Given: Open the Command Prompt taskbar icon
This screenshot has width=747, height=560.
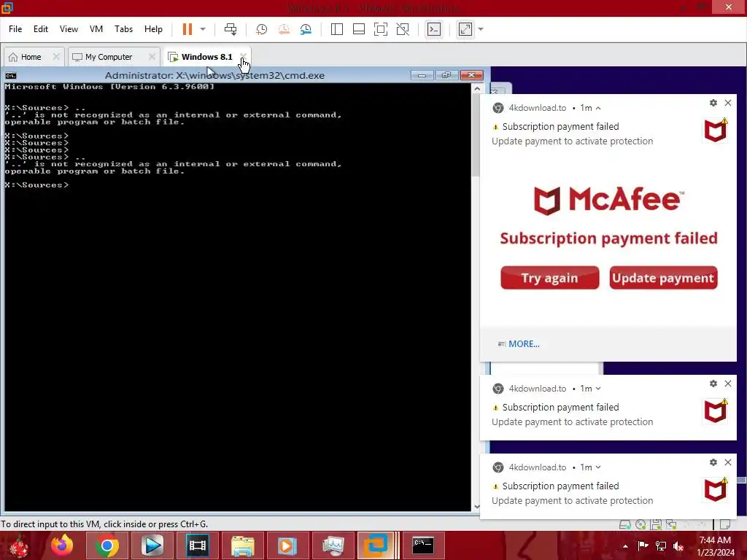Looking at the screenshot, I should (423, 545).
